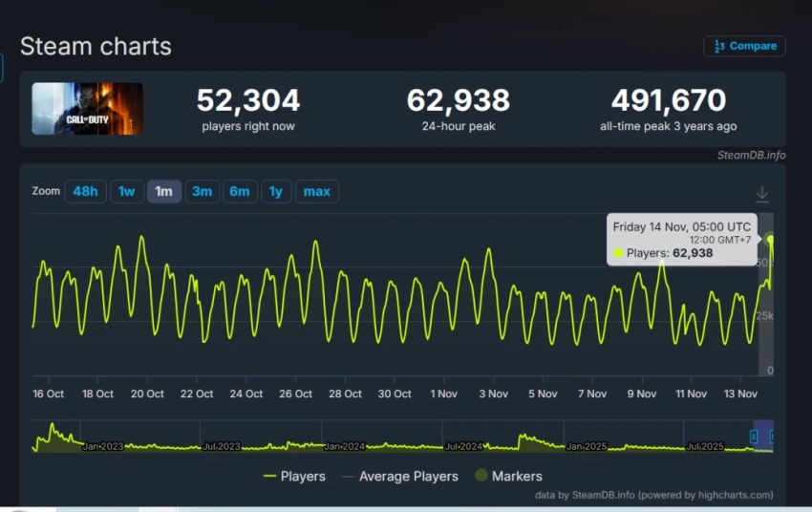
Task: Select the 1w zoom range
Action: tap(126, 192)
